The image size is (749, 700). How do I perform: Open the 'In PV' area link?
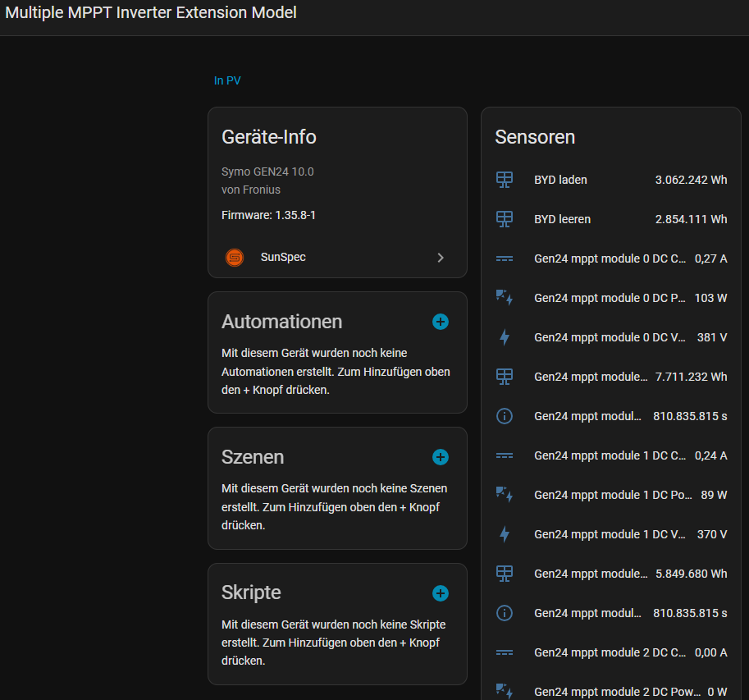click(227, 80)
